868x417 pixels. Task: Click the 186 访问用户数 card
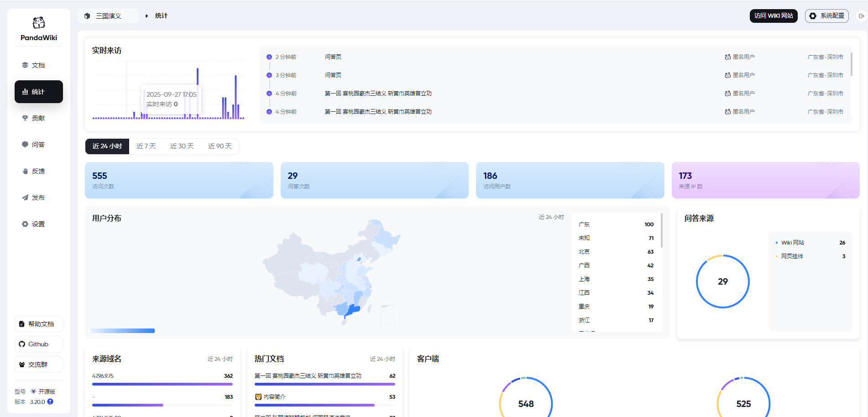(x=570, y=180)
